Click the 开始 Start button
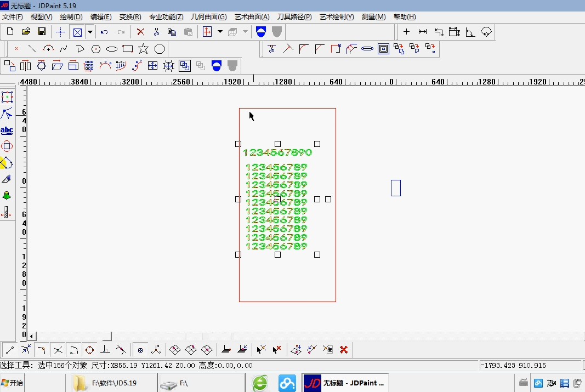Viewport: 585px width, 392px height. 12,383
